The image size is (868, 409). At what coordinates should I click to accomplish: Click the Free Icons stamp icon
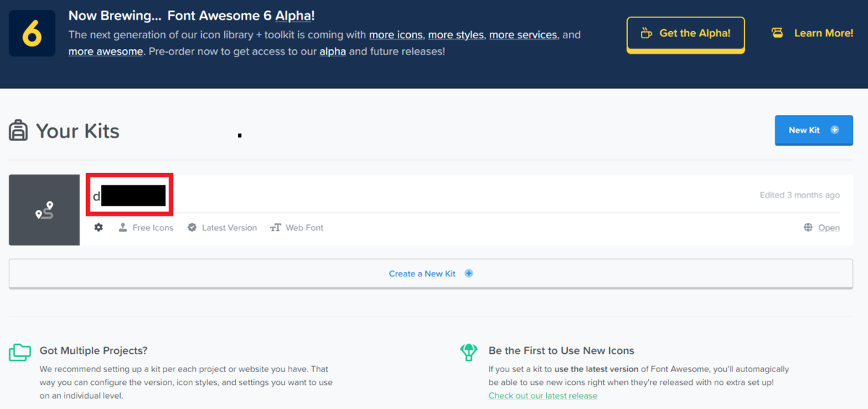(x=123, y=227)
